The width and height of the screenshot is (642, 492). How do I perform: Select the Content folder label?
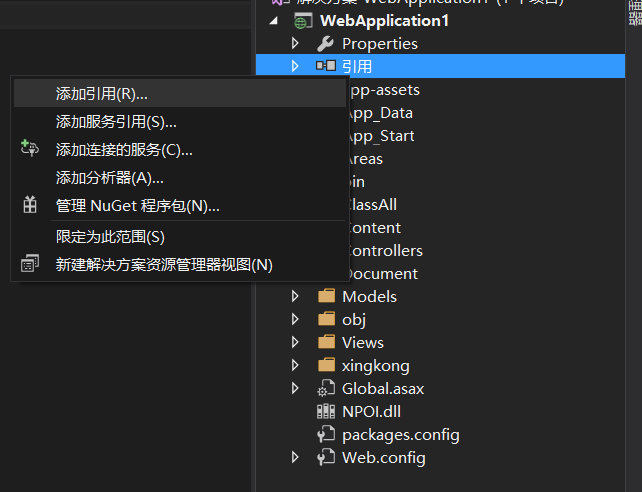[x=374, y=228]
